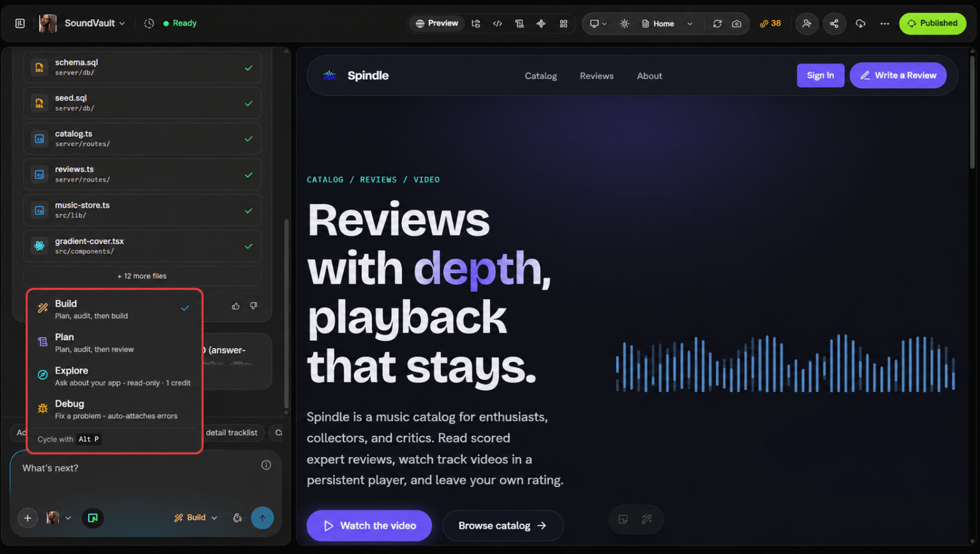Screen dimensions: 980x554
Task: Expand the +12 more files list
Action: pos(142,276)
